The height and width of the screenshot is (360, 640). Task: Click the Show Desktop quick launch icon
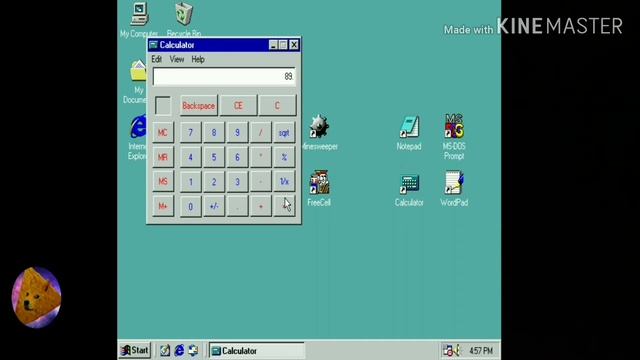165,350
